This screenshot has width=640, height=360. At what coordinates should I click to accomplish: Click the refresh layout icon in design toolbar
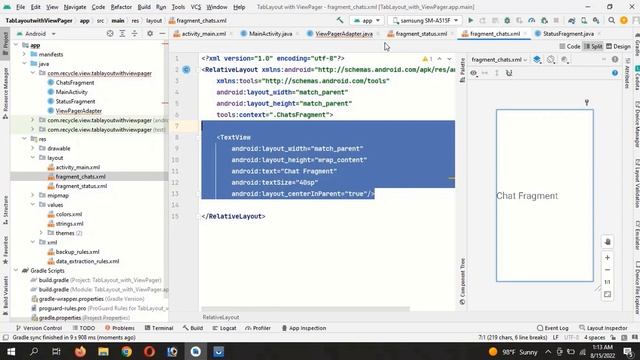pos(509,73)
